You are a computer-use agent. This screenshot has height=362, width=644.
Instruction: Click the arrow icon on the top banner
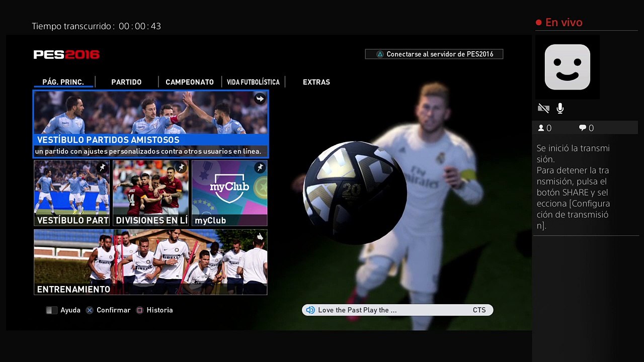(x=260, y=99)
